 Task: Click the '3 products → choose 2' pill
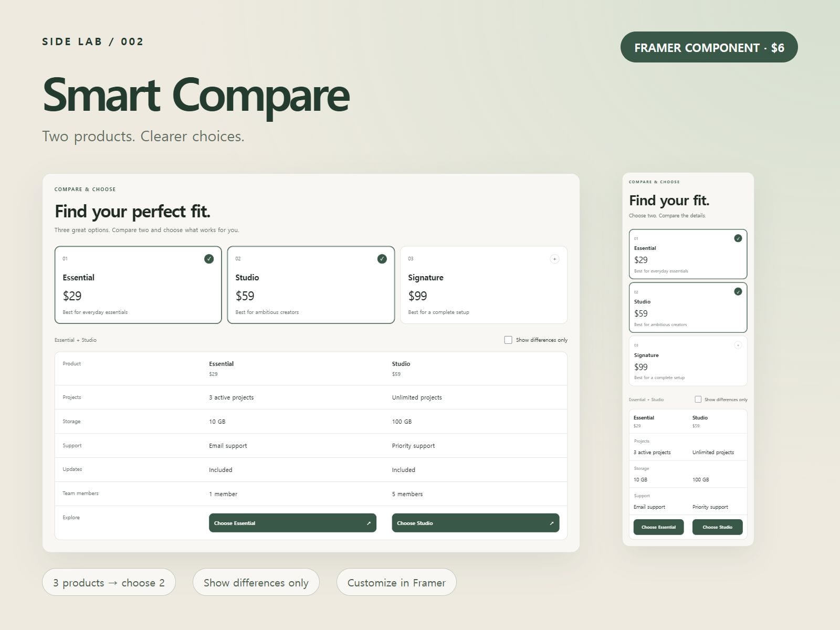(109, 582)
